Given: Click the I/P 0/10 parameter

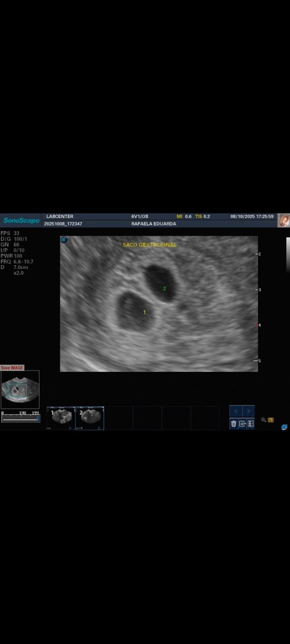Looking at the screenshot, I should coord(13,250).
